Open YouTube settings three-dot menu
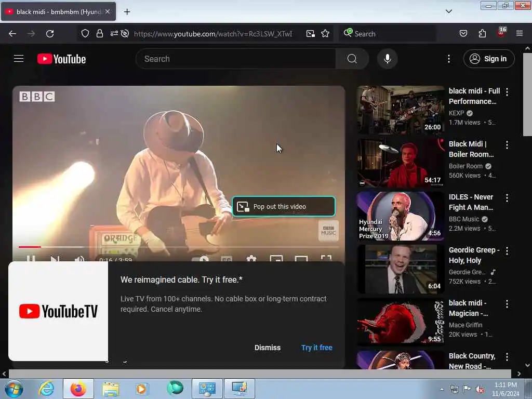The width and height of the screenshot is (532, 399). 448,59
